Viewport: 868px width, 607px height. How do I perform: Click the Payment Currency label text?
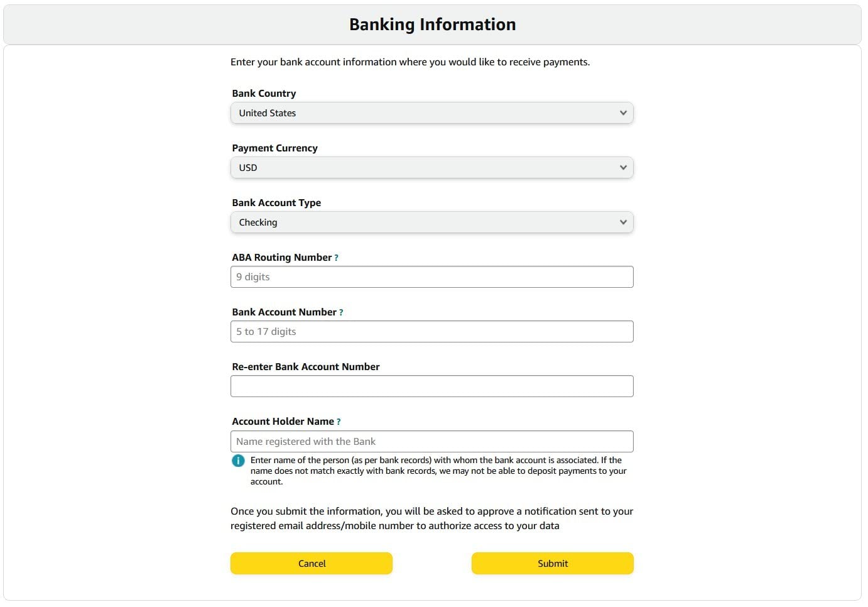tap(274, 148)
